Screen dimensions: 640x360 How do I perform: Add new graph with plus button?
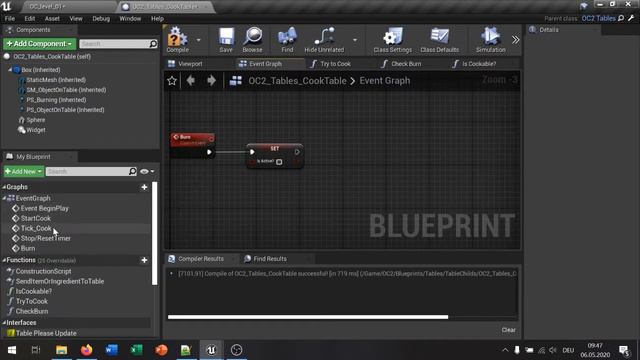coord(144,187)
